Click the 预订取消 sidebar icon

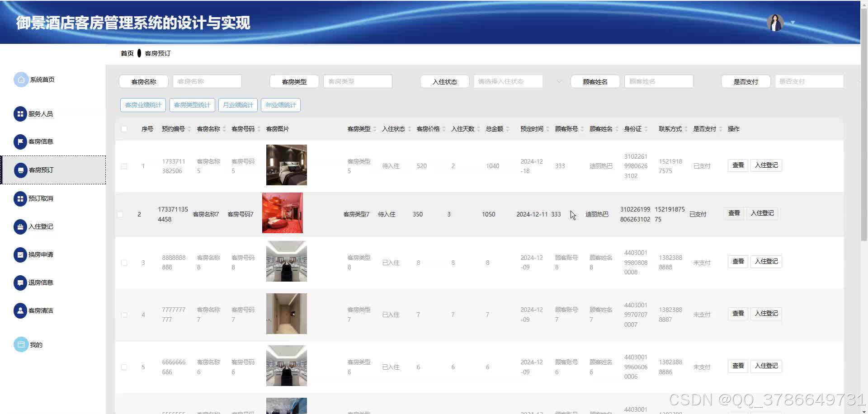(20, 198)
